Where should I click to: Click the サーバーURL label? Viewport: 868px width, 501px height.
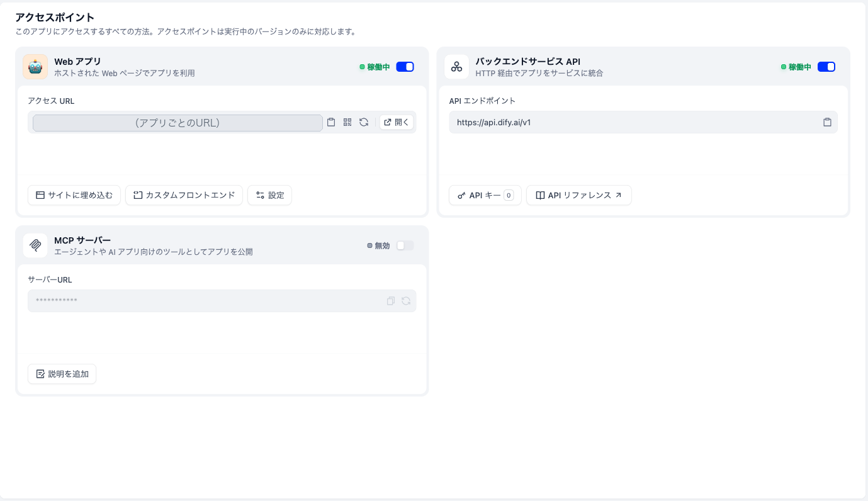(x=50, y=279)
